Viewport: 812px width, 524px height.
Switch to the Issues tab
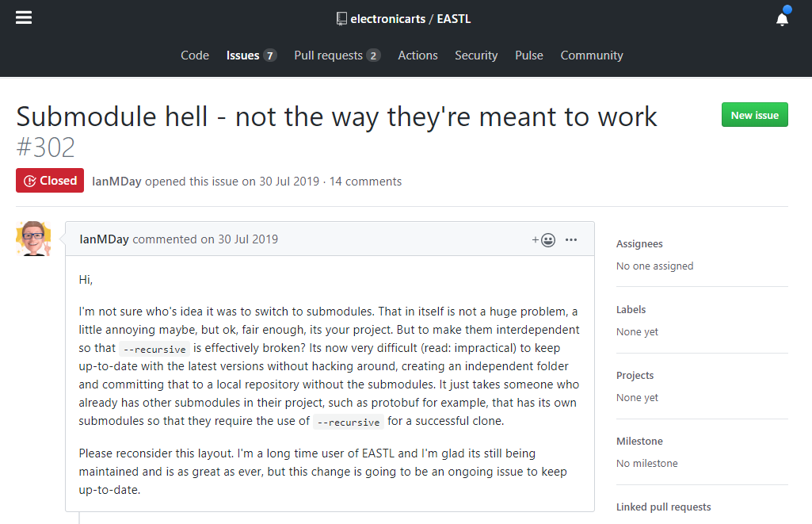[251, 55]
